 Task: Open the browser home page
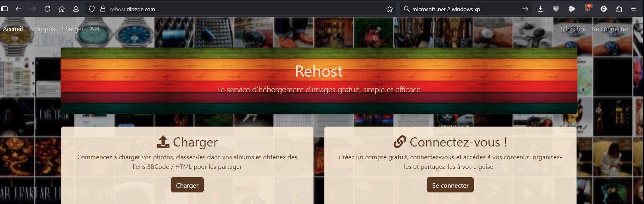61,9
